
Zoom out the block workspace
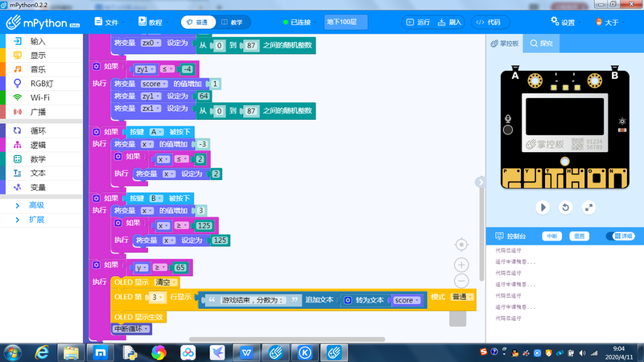(x=461, y=281)
